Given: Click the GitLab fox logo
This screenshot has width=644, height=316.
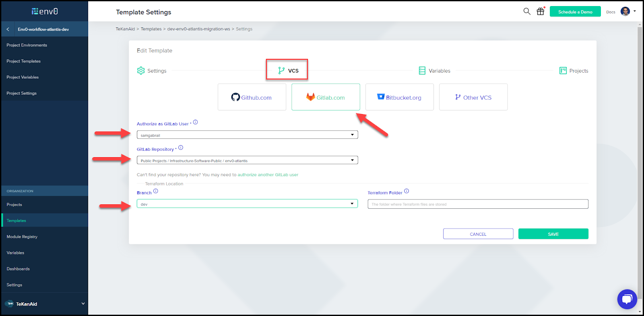Looking at the screenshot, I should (310, 97).
